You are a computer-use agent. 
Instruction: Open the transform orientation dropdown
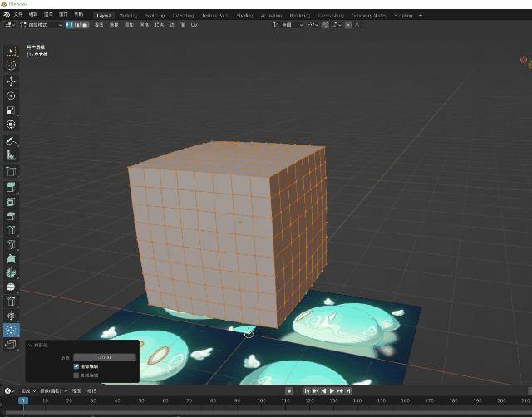coord(288,25)
